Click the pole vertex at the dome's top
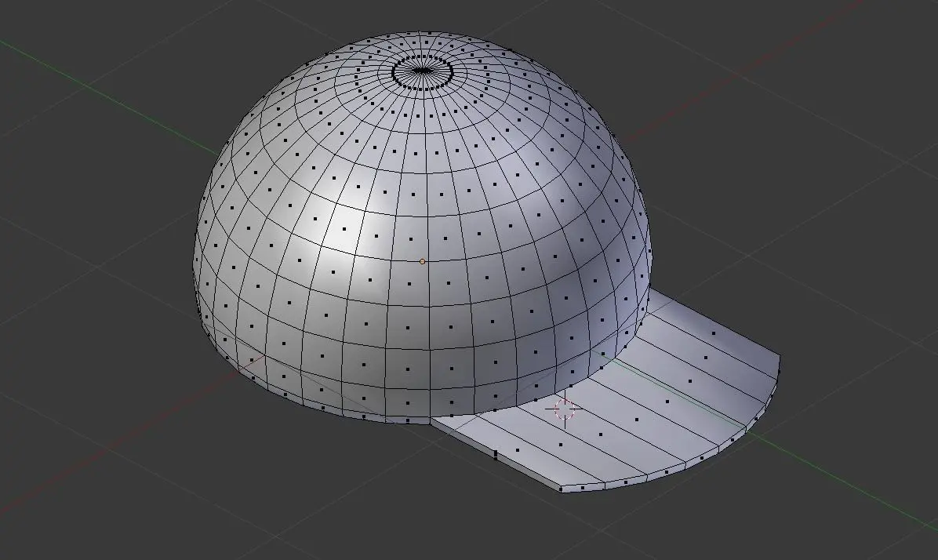 tap(423, 71)
